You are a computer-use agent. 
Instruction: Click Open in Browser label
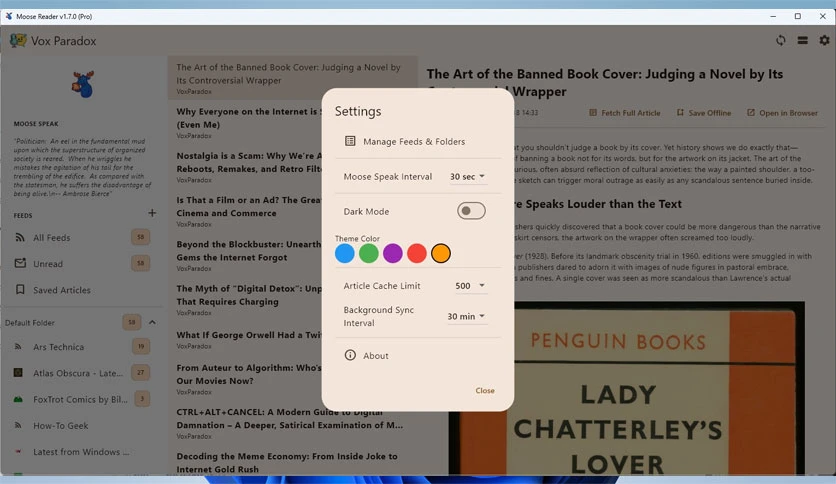click(788, 113)
